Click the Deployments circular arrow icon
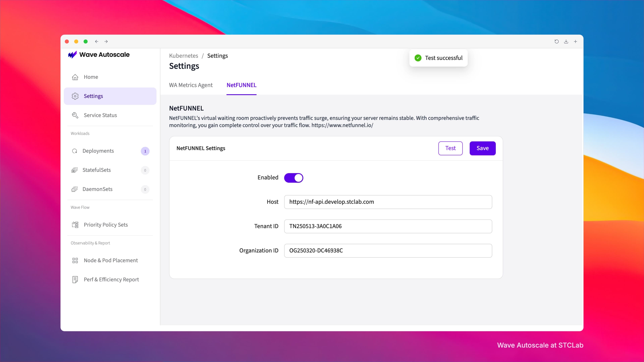This screenshot has height=362, width=644. 74,151
